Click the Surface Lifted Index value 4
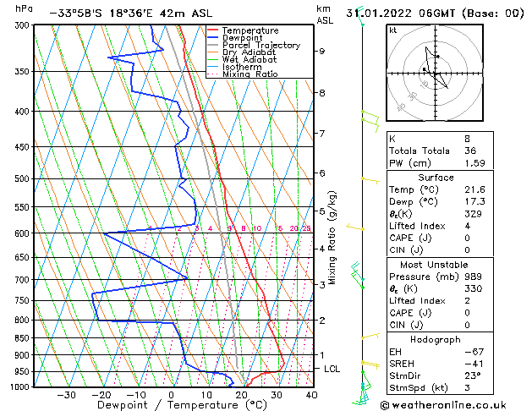This screenshot has width=532, height=411. point(467,226)
